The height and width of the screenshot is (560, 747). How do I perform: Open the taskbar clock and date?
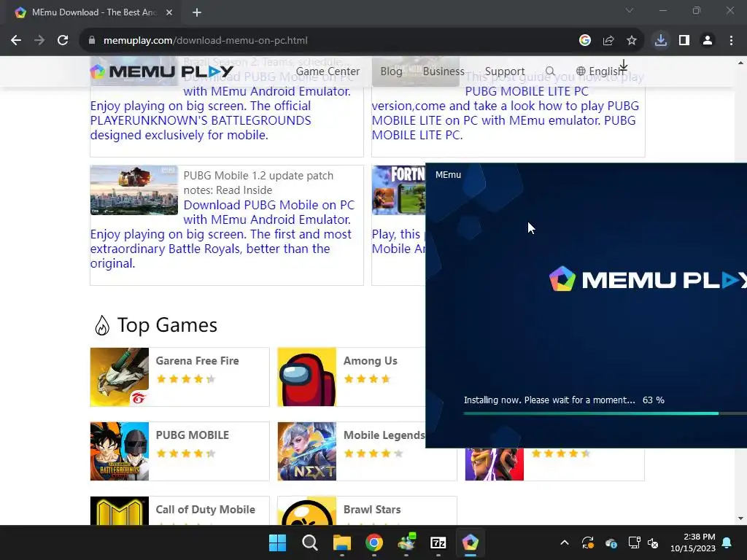point(693,542)
